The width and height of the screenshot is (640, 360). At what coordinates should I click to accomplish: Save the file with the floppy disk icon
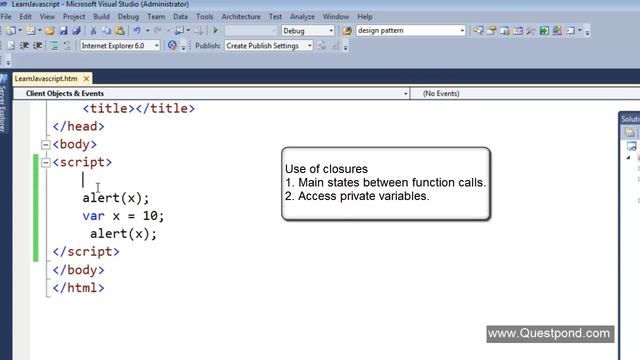click(x=63, y=31)
